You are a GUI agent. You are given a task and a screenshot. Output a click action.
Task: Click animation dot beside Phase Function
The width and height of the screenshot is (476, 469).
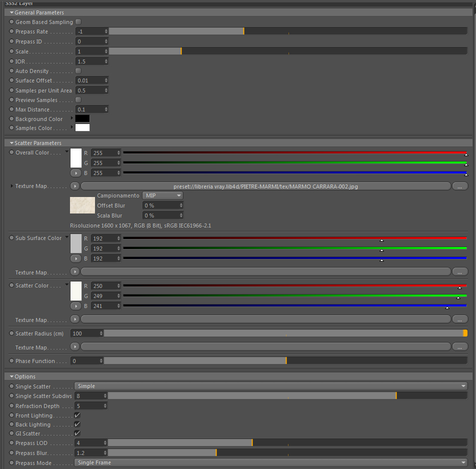(x=11, y=361)
